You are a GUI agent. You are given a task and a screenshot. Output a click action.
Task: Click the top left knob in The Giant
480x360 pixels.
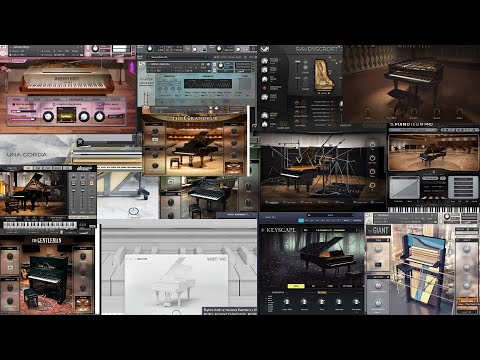click(378, 249)
